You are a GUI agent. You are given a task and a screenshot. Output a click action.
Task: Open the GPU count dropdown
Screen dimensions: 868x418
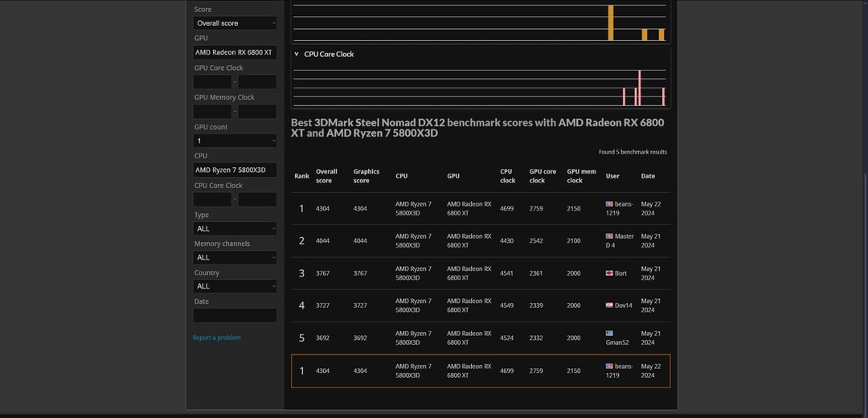click(235, 141)
